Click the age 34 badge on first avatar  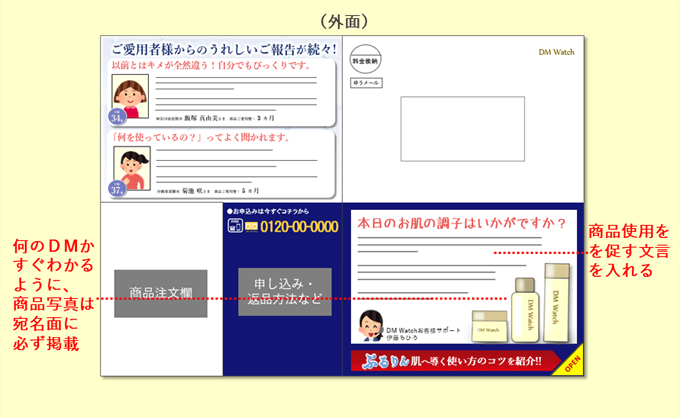[x=117, y=120]
